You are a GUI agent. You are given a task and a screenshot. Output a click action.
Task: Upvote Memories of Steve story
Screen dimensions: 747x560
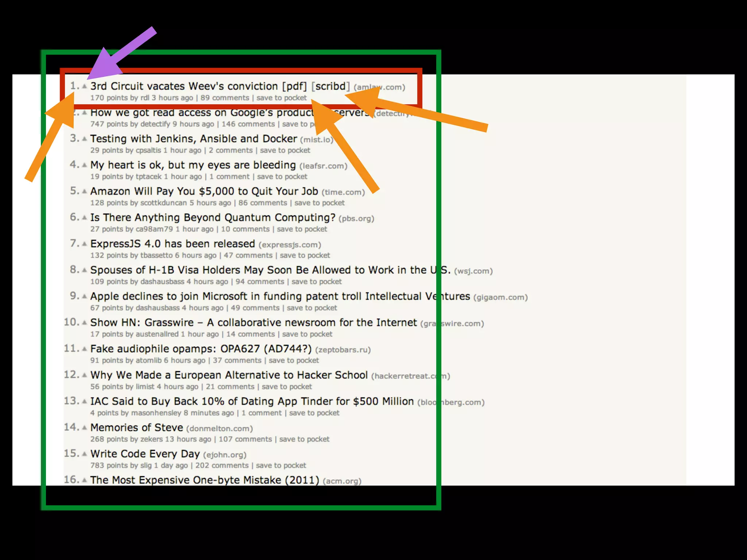[x=85, y=428]
